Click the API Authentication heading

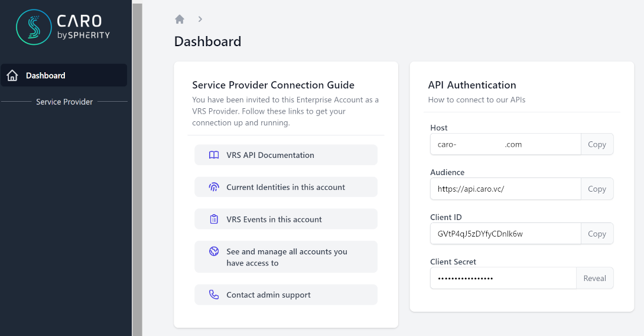pyautogui.click(x=472, y=85)
